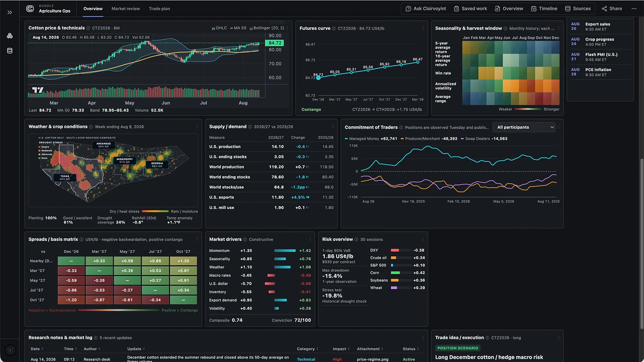Toggle Producer/Merchant series in COT legend
This screenshot has height=362, width=644.
click(x=429, y=139)
